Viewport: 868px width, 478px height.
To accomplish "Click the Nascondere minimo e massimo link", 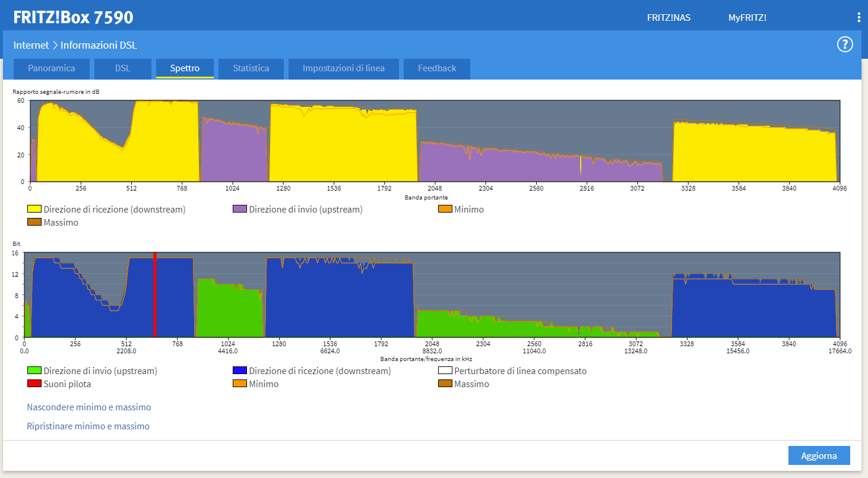I will click(89, 407).
